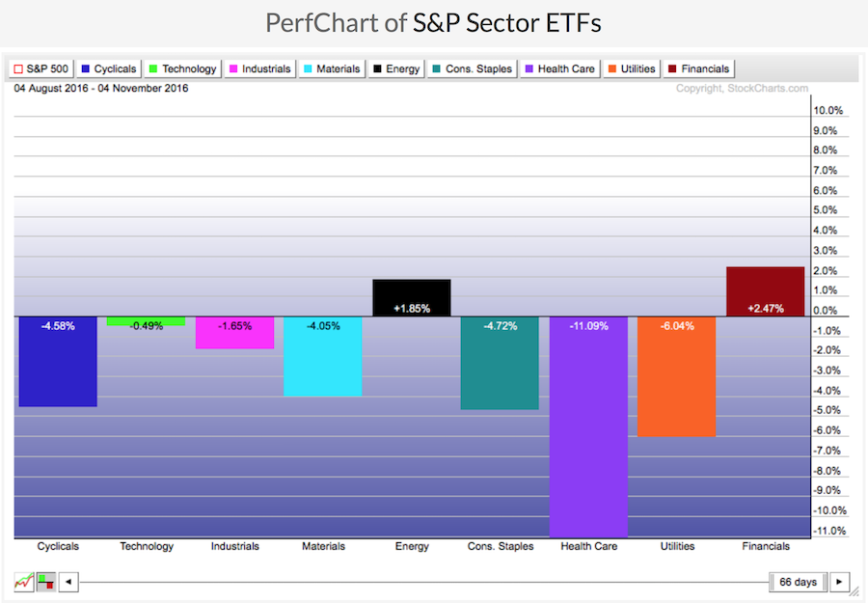The width and height of the screenshot is (868, 603).
Task: Toggle the S&P 500 series button
Action: [x=40, y=69]
